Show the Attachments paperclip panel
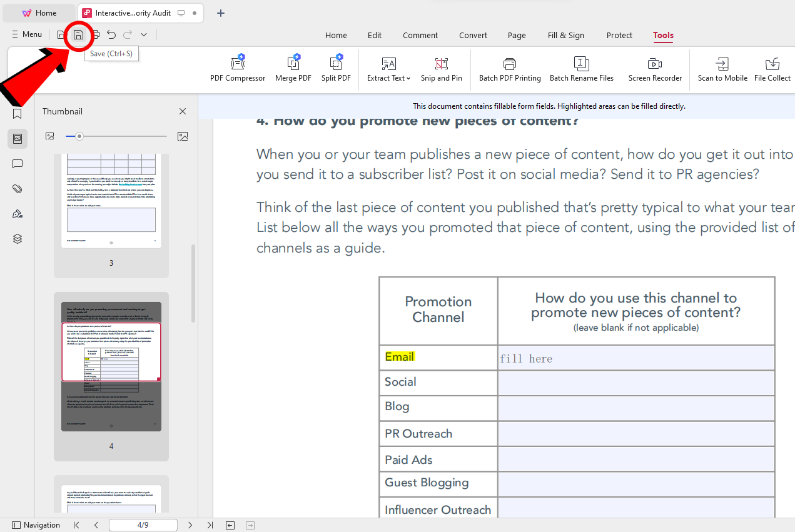 pyautogui.click(x=18, y=189)
